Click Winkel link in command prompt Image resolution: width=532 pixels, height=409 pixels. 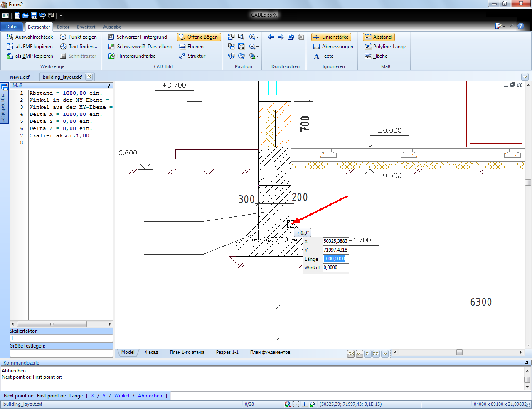click(x=122, y=396)
